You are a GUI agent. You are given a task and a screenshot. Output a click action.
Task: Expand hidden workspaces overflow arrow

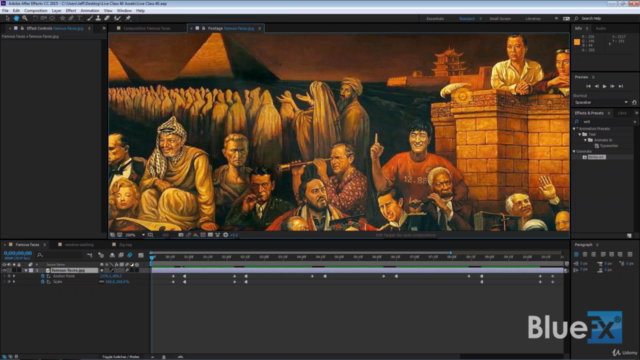coord(556,19)
